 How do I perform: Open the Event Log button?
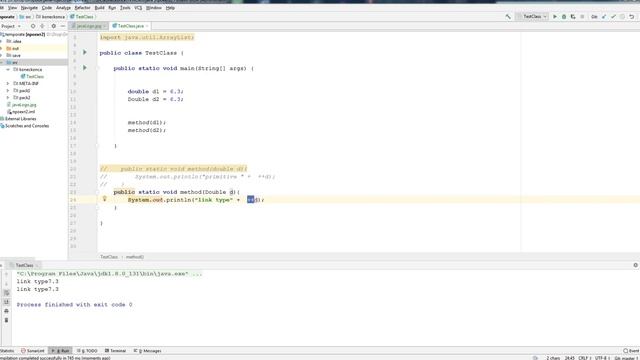click(631, 351)
